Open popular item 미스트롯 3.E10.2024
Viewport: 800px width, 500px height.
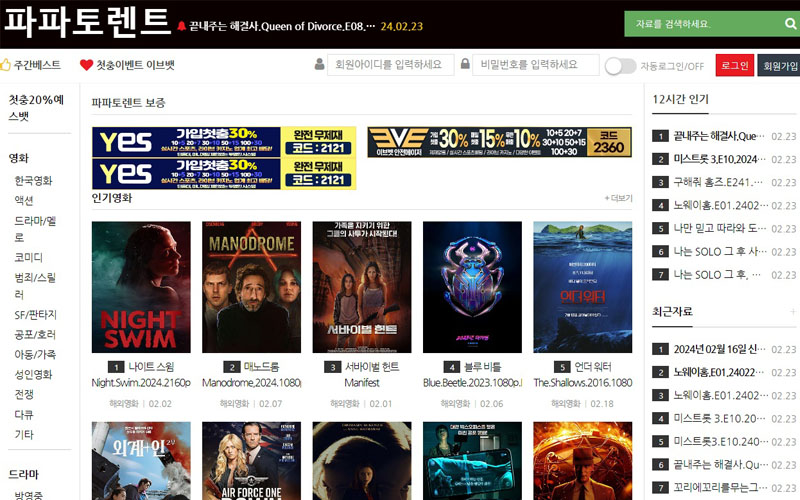click(719, 159)
